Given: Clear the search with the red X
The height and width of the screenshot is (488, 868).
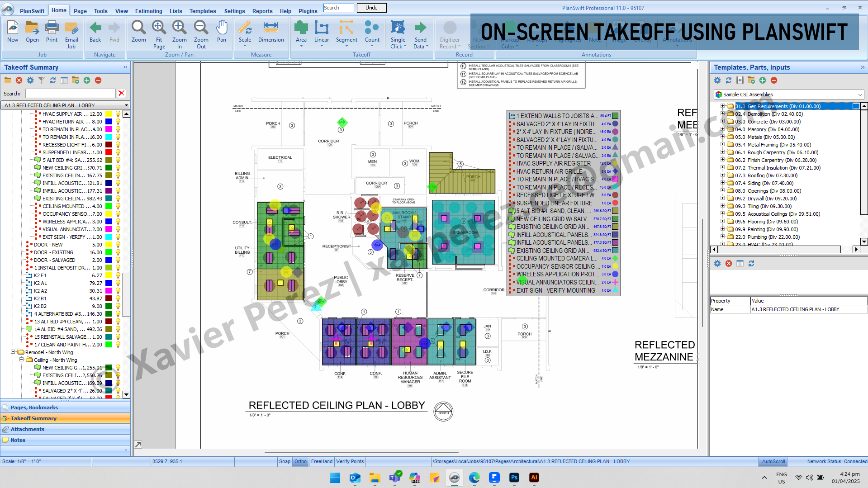Looking at the screenshot, I should point(121,93).
